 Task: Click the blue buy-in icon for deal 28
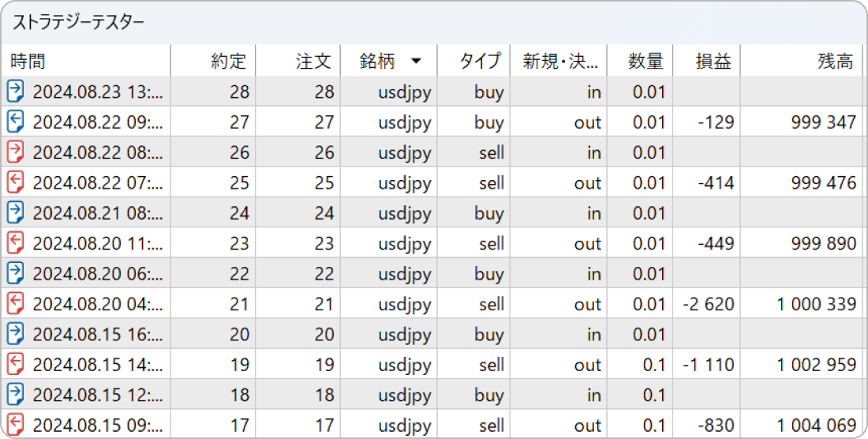click(x=16, y=92)
